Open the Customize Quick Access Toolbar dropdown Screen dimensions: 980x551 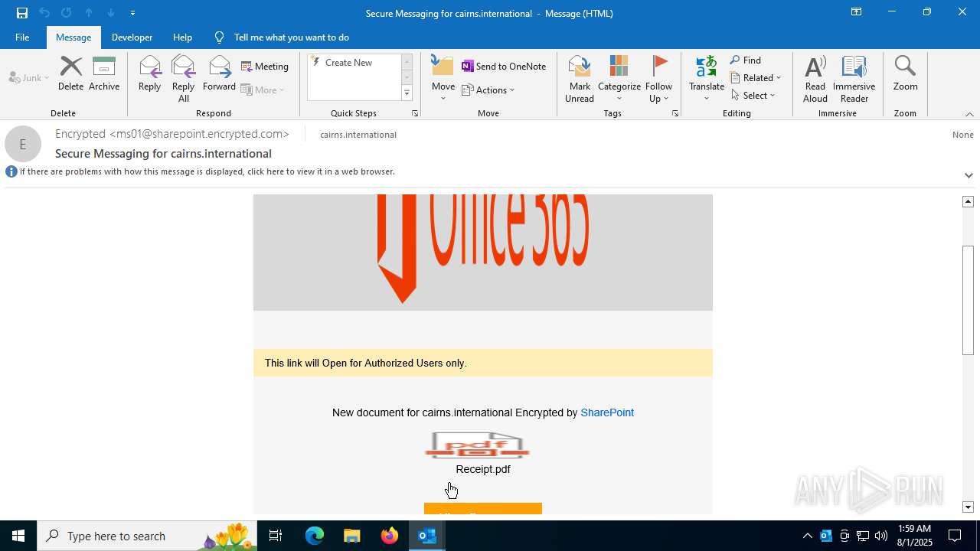tap(132, 13)
